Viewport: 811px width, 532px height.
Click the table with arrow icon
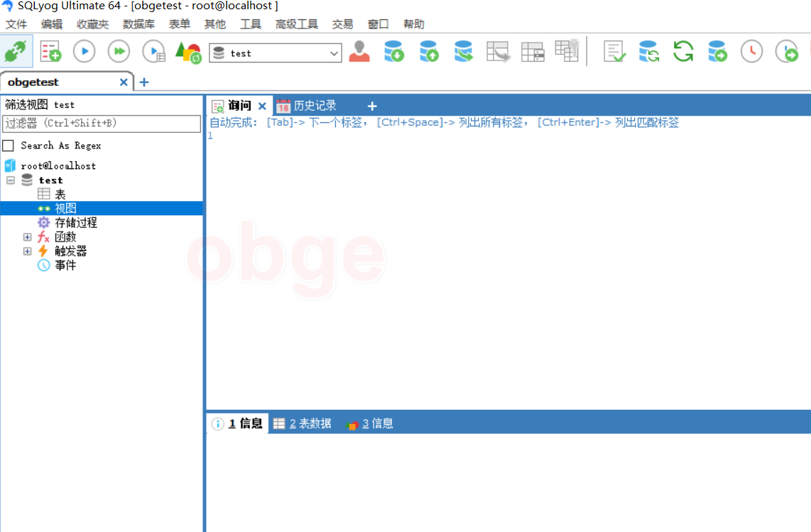pyautogui.click(x=498, y=52)
